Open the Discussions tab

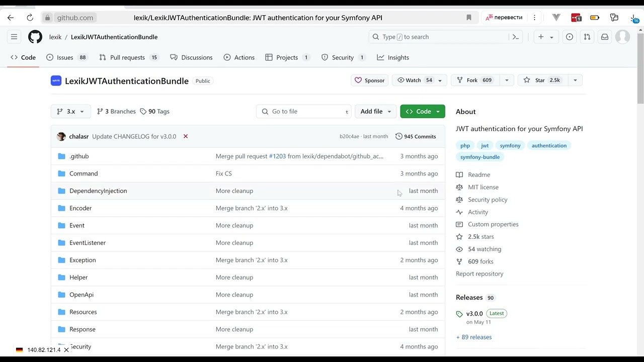point(192,57)
